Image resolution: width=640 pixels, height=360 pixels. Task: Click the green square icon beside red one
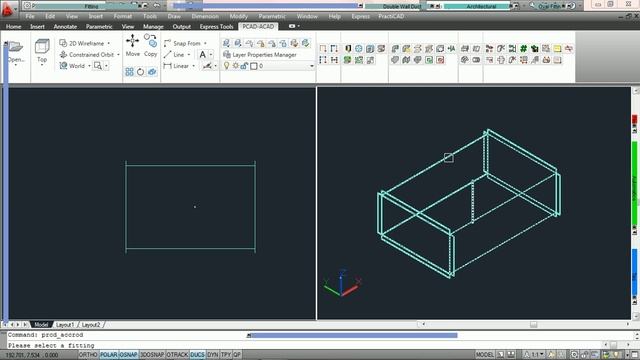click(429, 60)
